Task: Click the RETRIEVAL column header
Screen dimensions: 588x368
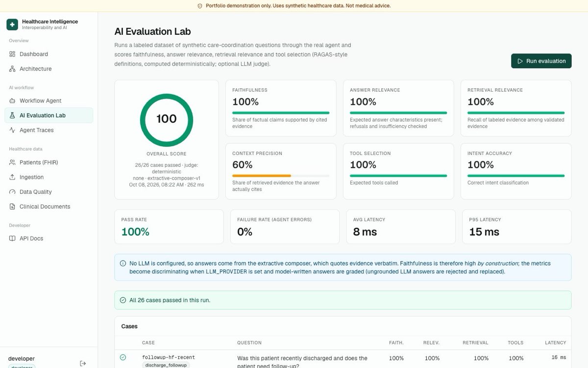Action: click(475, 342)
